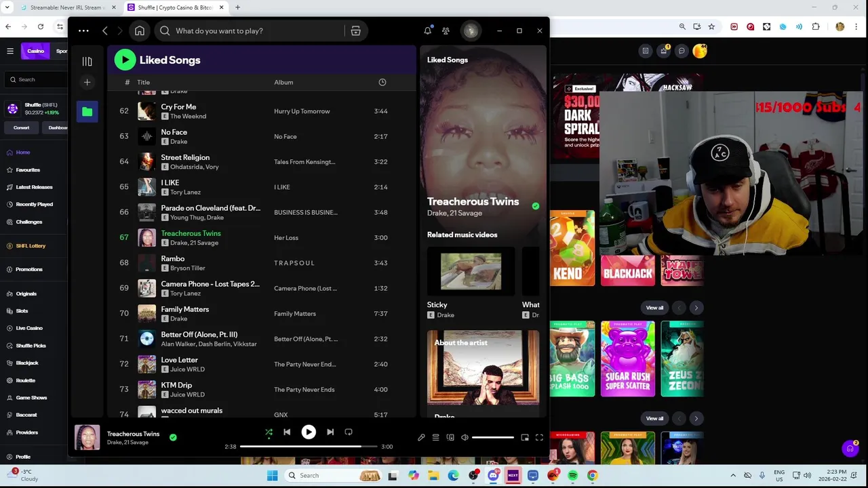Open Slots in Shuffle sidebar
This screenshot has width=868, height=488.
click(x=22, y=311)
